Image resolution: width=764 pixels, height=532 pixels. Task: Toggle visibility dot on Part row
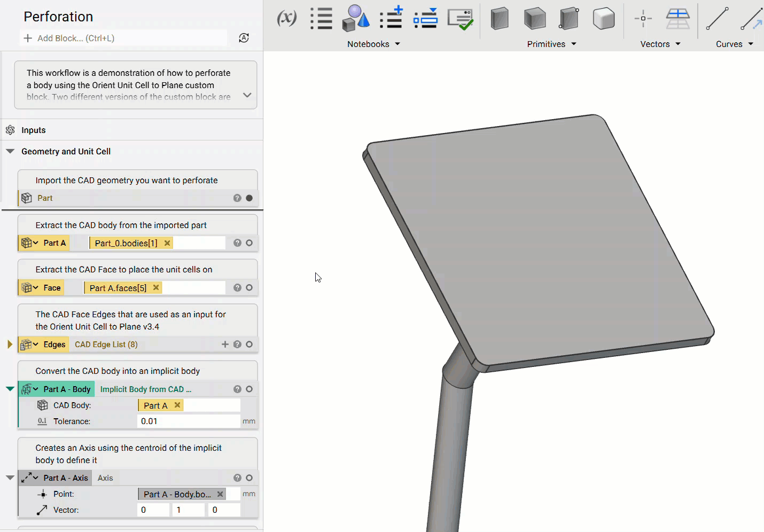[x=249, y=198]
